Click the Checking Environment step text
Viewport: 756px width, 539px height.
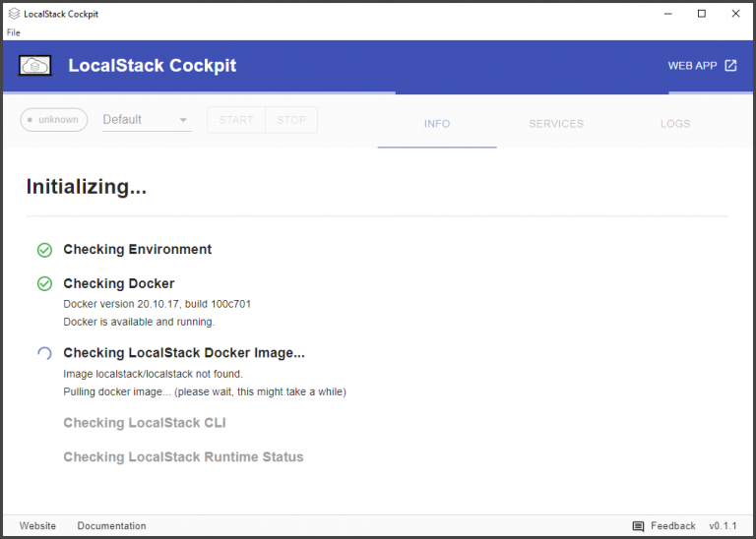[138, 250]
